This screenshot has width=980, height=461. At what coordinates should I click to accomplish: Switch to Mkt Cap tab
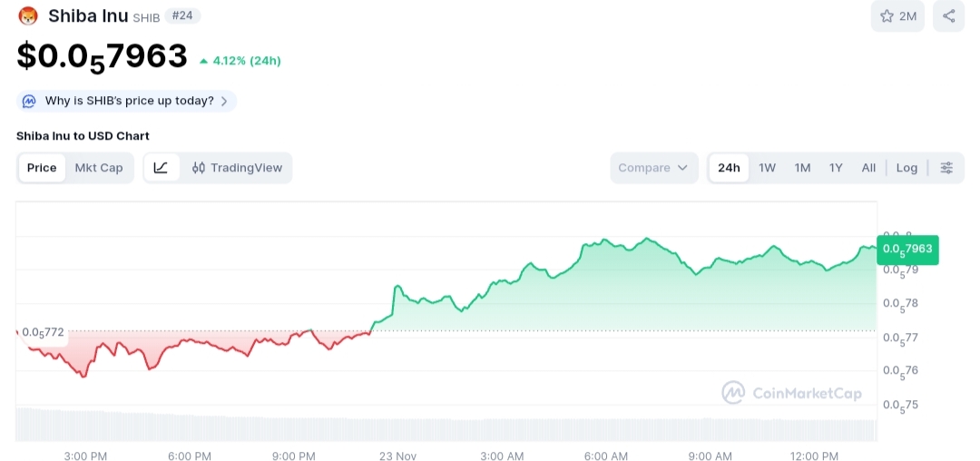coord(99,167)
